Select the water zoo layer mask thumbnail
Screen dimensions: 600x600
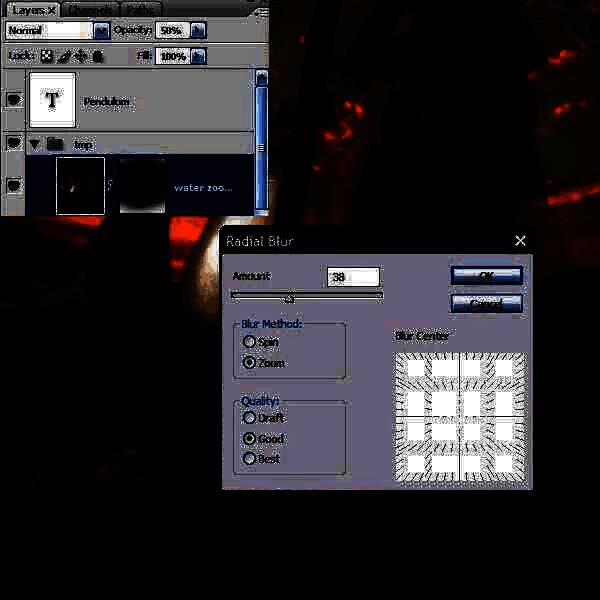(x=142, y=185)
